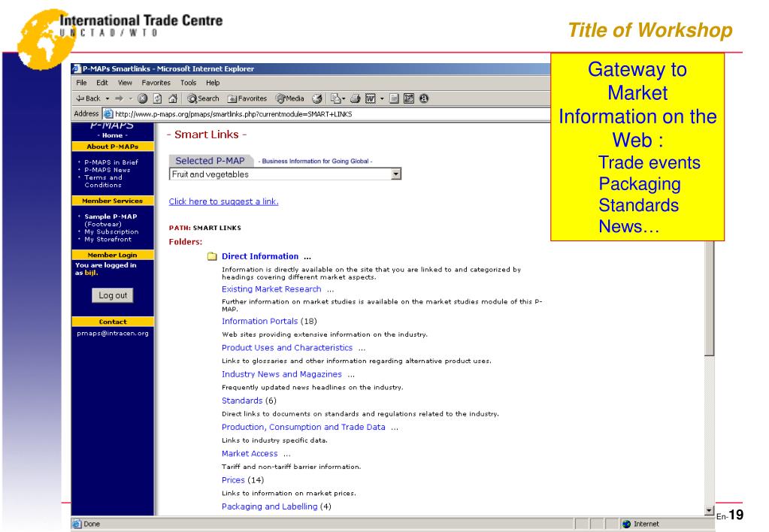Open the View menu

(x=125, y=83)
